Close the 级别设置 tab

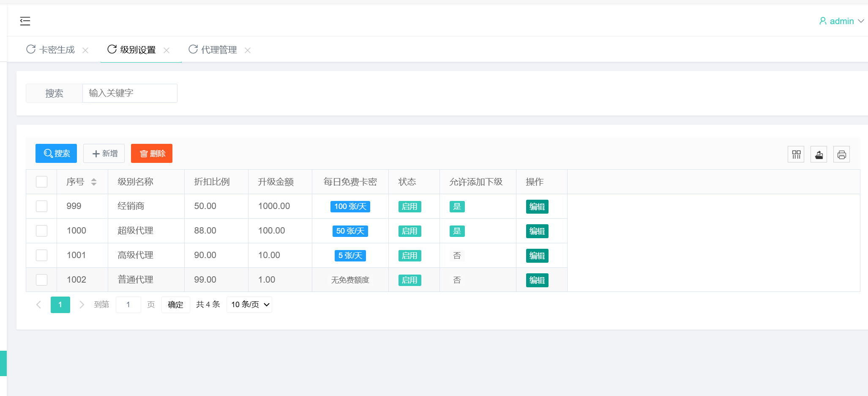click(167, 50)
